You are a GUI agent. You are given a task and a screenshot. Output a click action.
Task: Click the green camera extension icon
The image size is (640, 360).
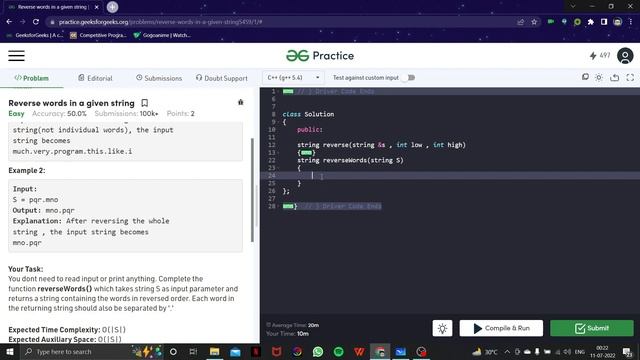click(551, 22)
